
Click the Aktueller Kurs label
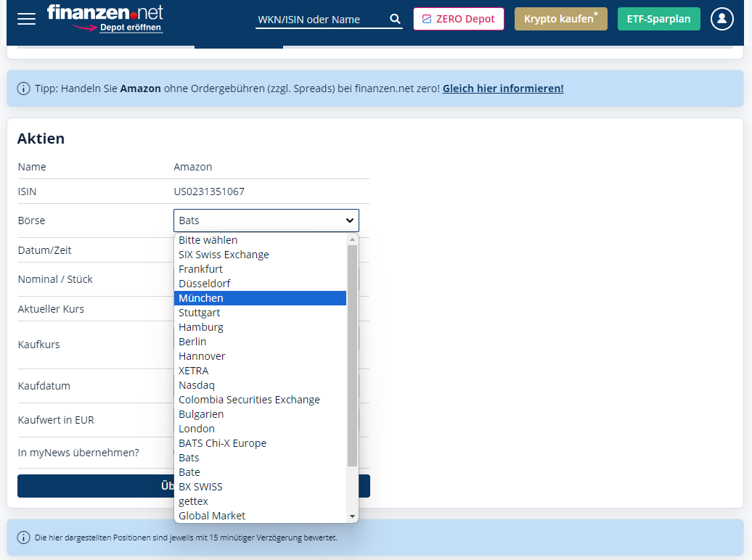coord(51,309)
